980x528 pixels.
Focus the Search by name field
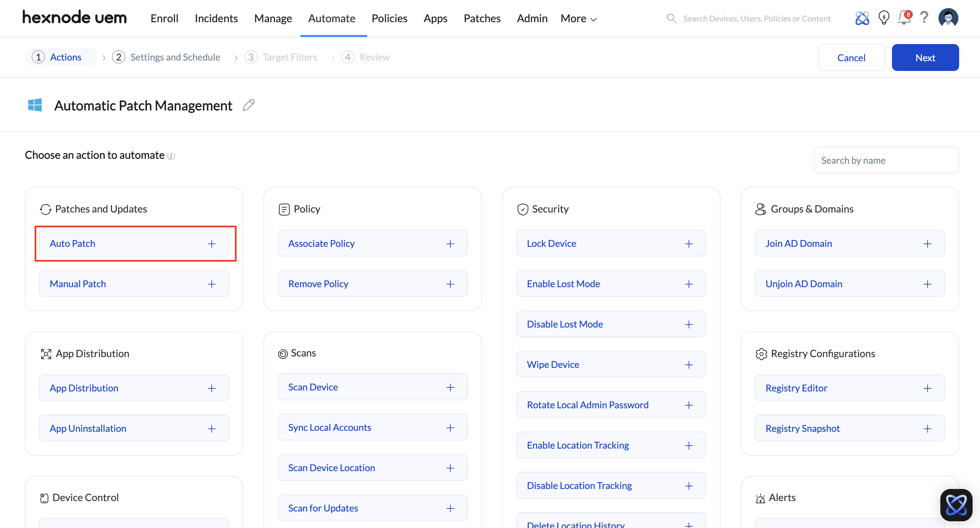886,160
